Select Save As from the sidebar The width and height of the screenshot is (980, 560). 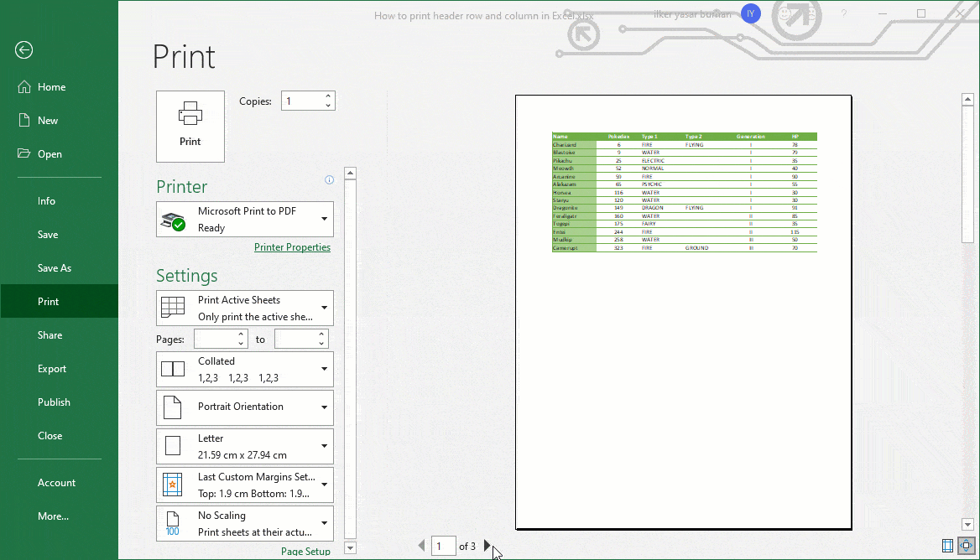click(55, 267)
